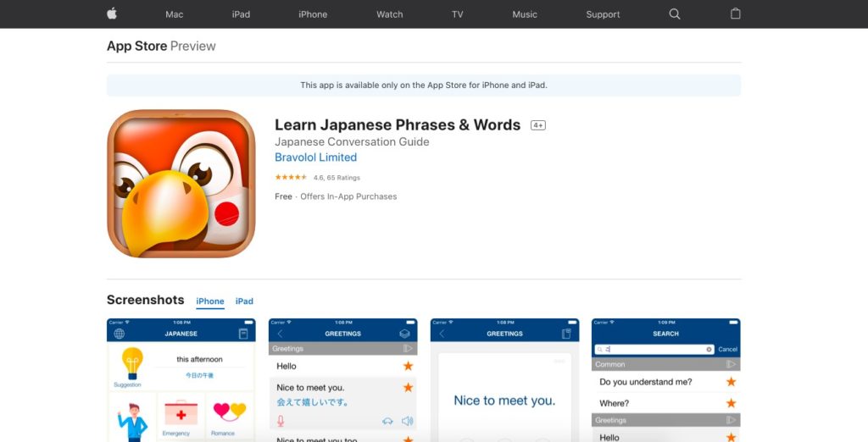This screenshot has height=442, width=868.
Task: Click the Apple logo in the navigation bar
Action: 112,14
